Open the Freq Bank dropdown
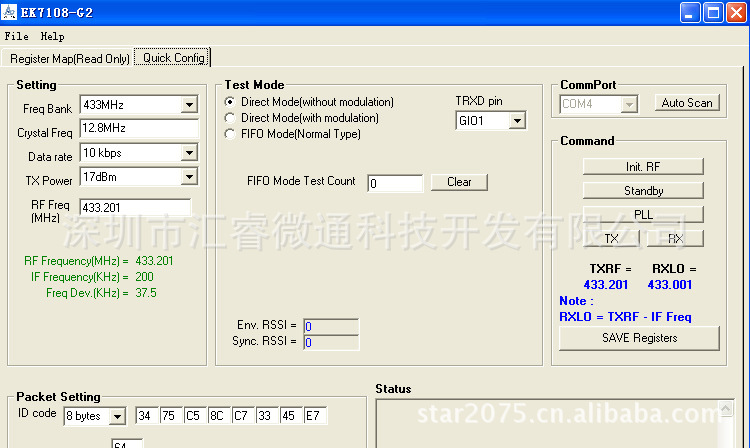 click(189, 105)
